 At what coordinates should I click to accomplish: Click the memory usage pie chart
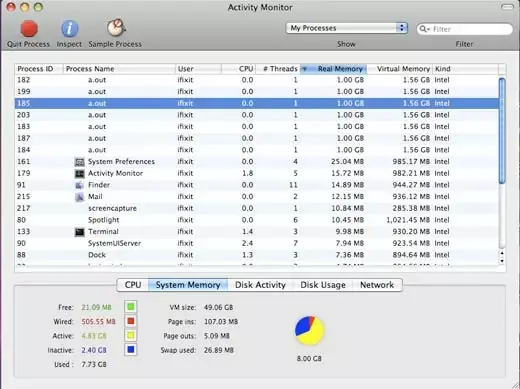(310, 330)
